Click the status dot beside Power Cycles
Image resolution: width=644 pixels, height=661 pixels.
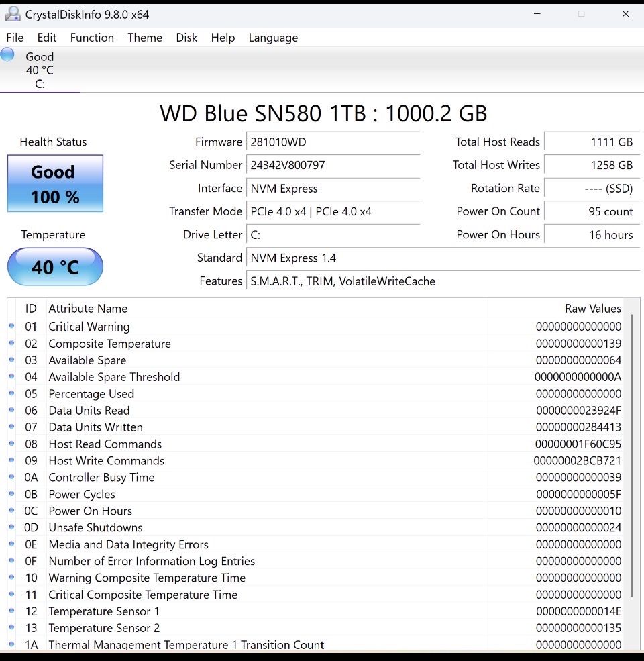pos(11,494)
